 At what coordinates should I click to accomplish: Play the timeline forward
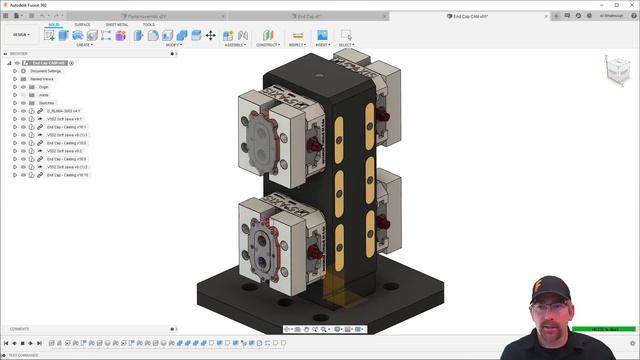coord(31,343)
